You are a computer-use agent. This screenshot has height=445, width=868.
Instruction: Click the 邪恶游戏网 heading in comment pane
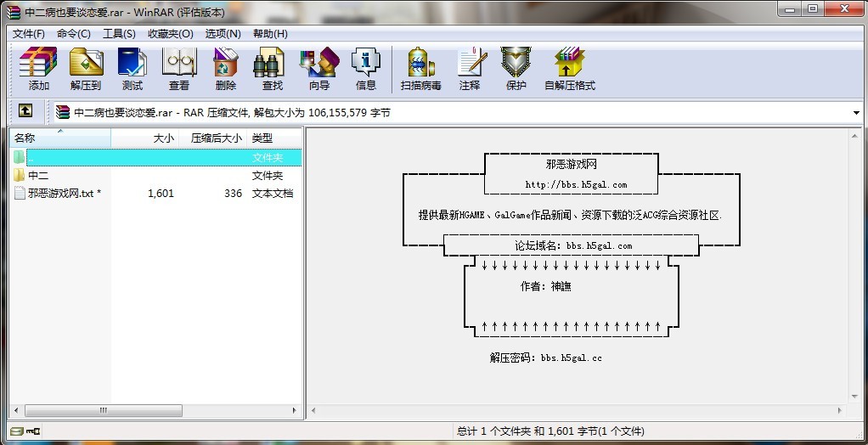(x=572, y=165)
